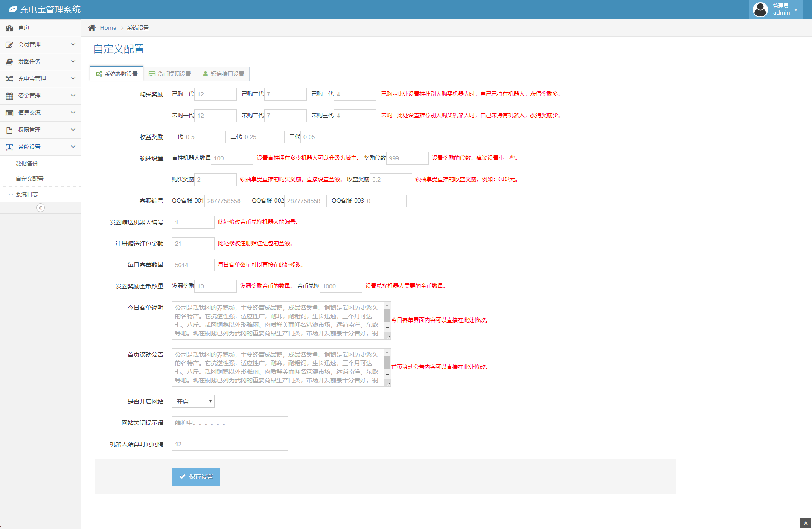Click 机器人结算时间间隔 input field
The height and width of the screenshot is (529, 812).
pyautogui.click(x=230, y=444)
